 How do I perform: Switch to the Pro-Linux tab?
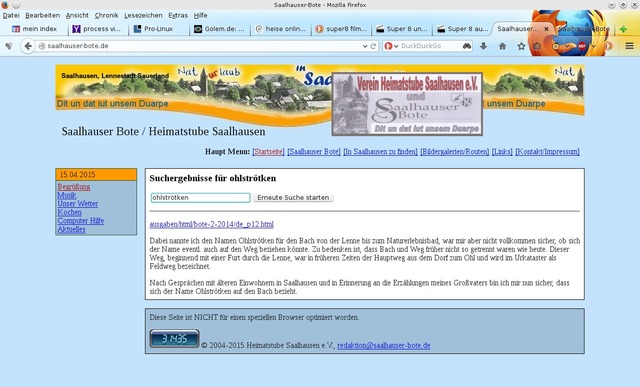158,29
